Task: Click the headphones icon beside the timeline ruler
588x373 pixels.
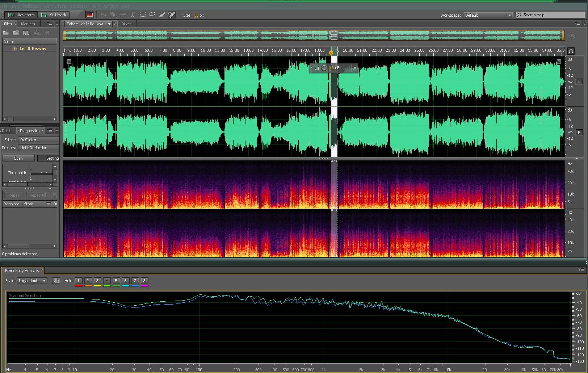Action: pos(571,51)
